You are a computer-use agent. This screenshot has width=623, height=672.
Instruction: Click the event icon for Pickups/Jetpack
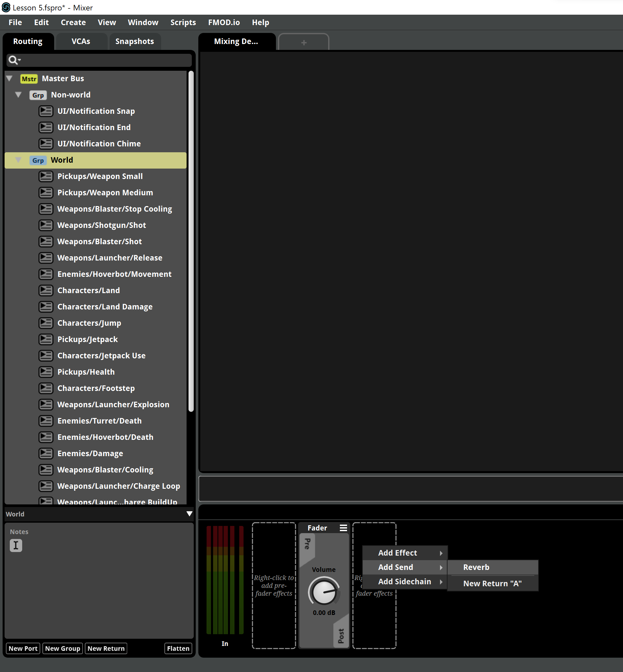tap(46, 339)
